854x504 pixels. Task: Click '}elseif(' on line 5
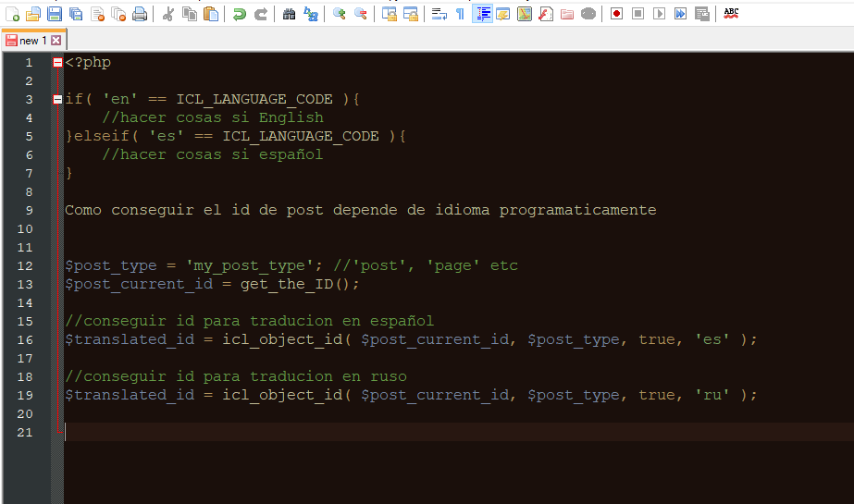click(101, 137)
